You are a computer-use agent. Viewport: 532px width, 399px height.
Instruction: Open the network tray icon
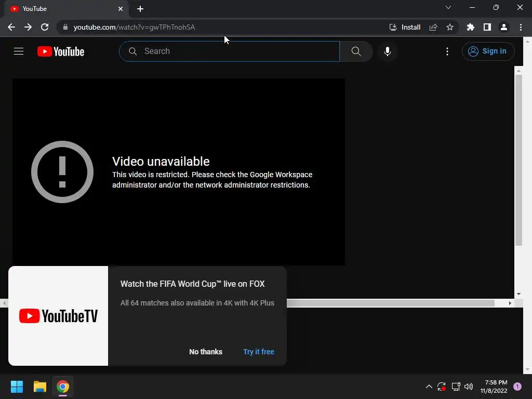click(456, 387)
